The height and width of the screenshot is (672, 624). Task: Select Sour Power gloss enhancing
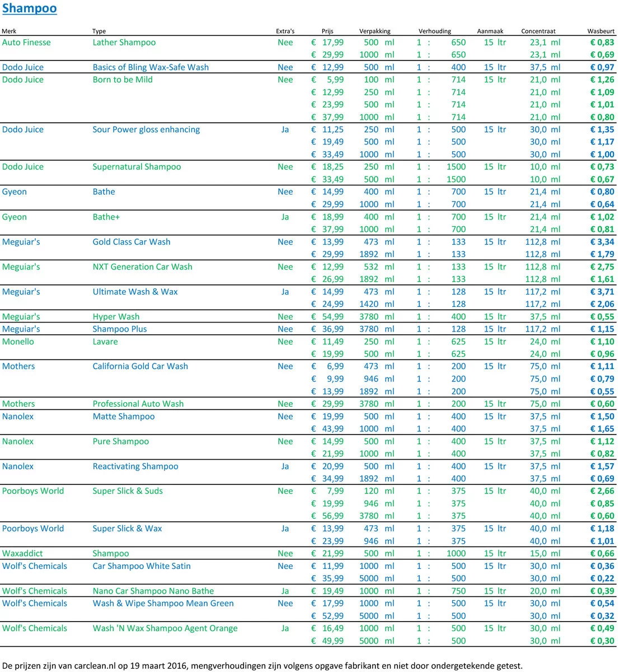pyautogui.click(x=146, y=129)
